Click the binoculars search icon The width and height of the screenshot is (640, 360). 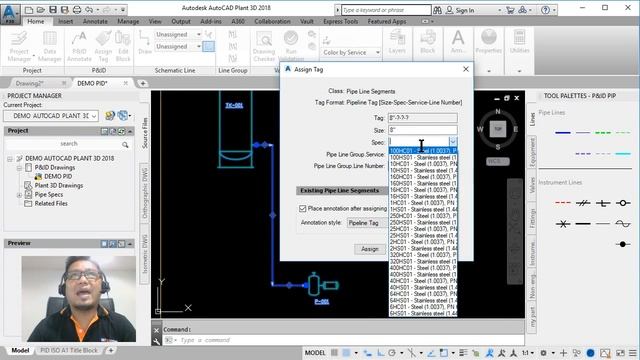tap(437, 10)
